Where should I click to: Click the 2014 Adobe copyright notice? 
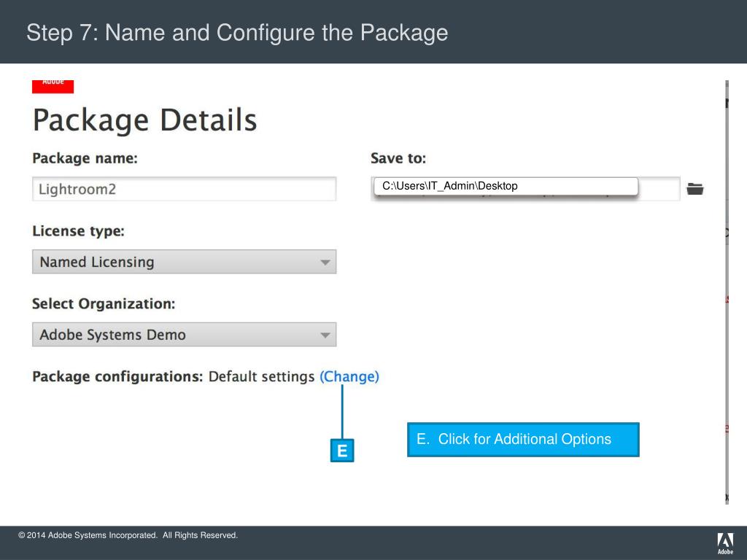(x=128, y=536)
